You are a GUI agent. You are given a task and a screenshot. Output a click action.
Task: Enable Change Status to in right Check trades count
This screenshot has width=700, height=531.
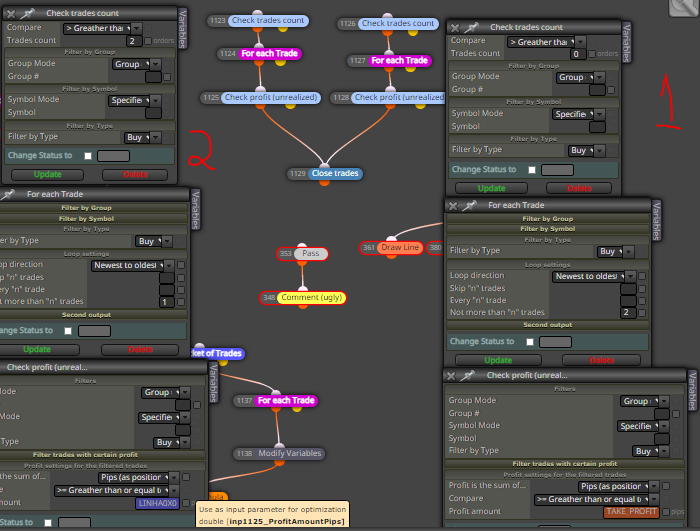tap(532, 170)
